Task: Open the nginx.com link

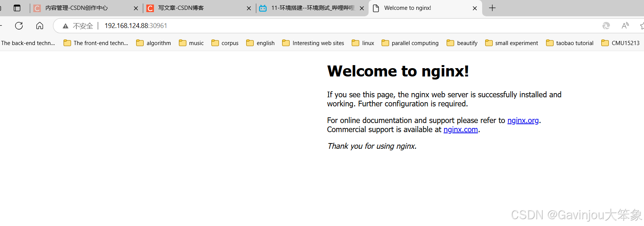Action: click(461, 129)
